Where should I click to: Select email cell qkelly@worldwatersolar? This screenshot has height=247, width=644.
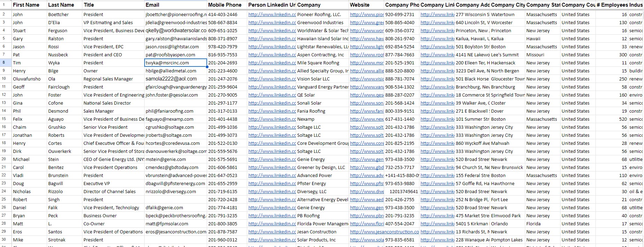176,30
